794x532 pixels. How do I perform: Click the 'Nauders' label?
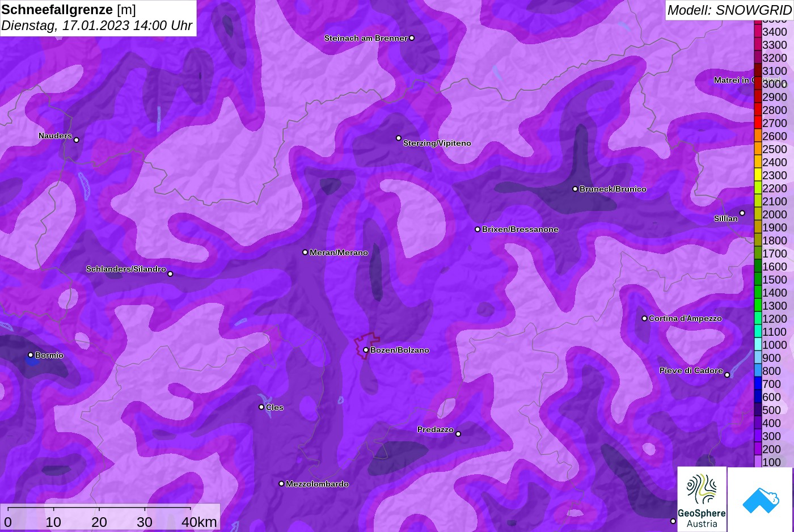click(x=55, y=136)
